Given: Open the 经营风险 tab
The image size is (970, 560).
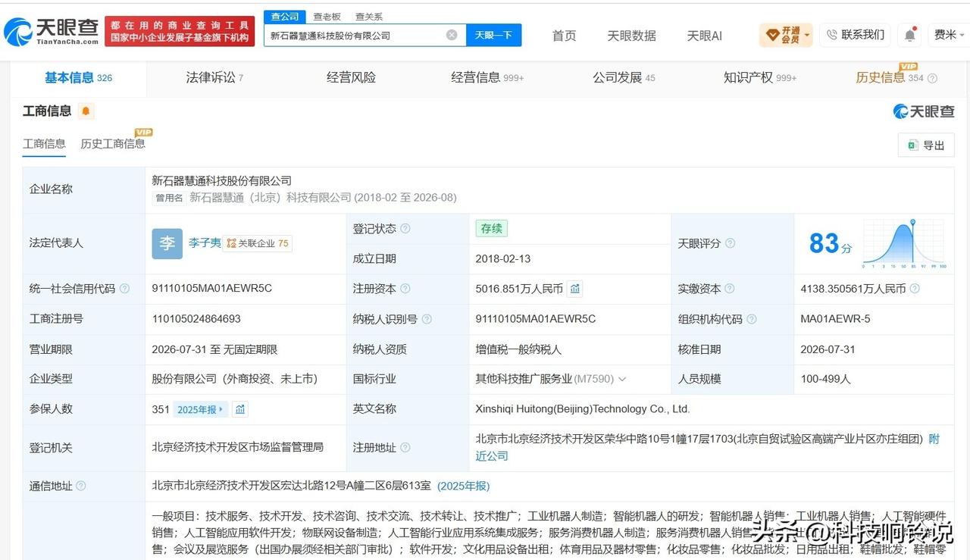Looking at the screenshot, I should point(351,78).
